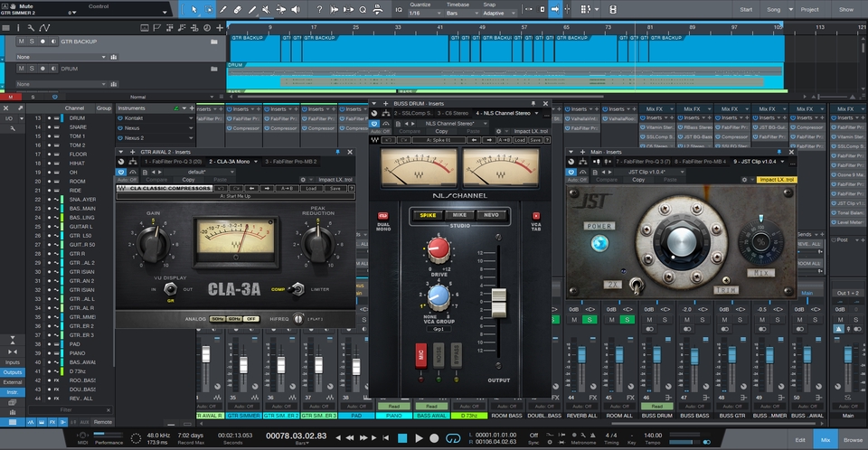The width and height of the screenshot is (868, 450).
Task: Open the Browse view tab
Action: [x=853, y=439]
